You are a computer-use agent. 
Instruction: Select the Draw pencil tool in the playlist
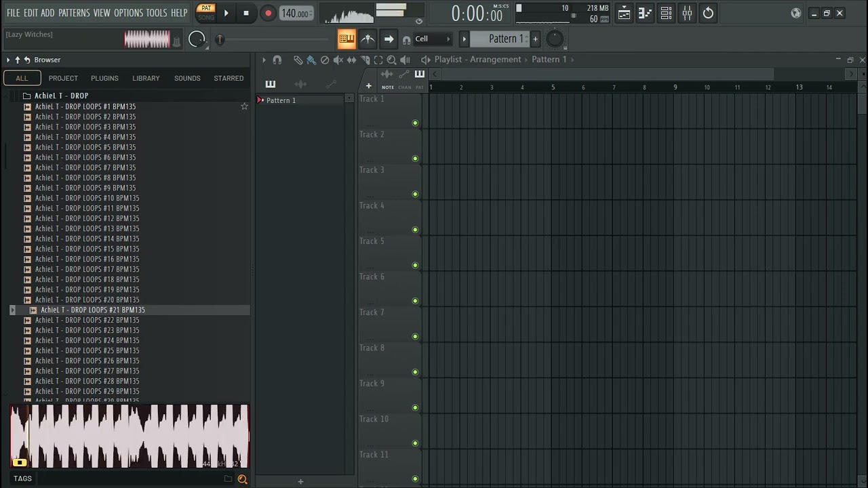pos(298,60)
